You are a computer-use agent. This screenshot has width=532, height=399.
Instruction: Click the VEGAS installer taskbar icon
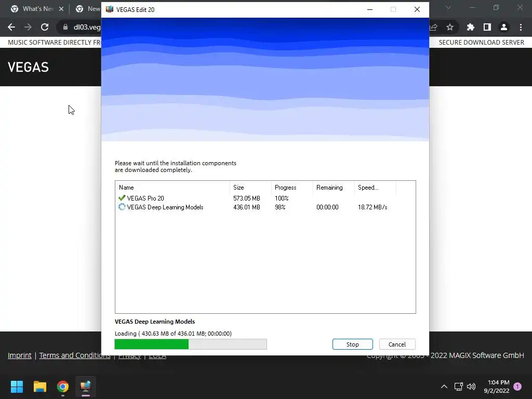click(86, 387)
